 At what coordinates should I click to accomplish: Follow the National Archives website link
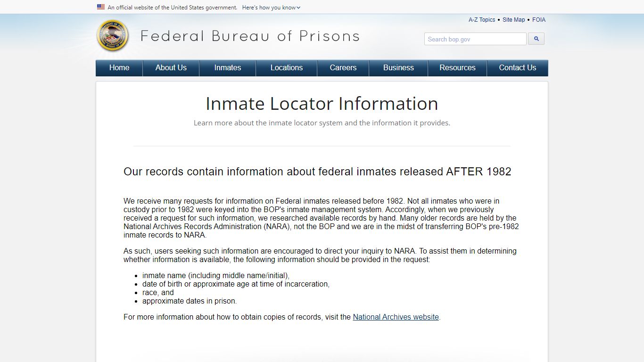[396, 317]
